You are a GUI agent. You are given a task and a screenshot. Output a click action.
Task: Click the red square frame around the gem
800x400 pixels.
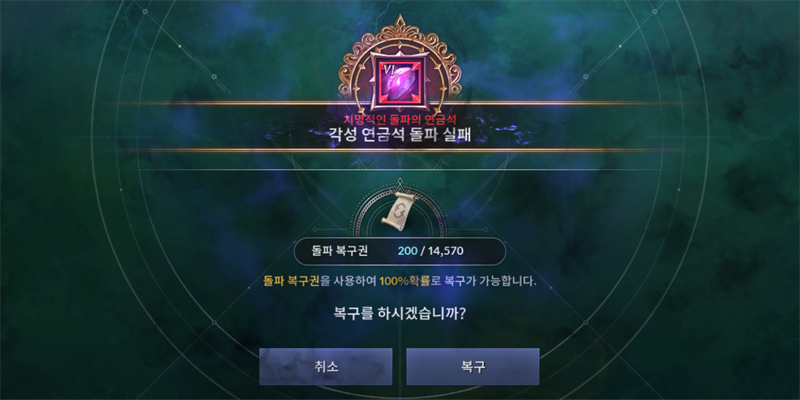(x=400, y=83)
